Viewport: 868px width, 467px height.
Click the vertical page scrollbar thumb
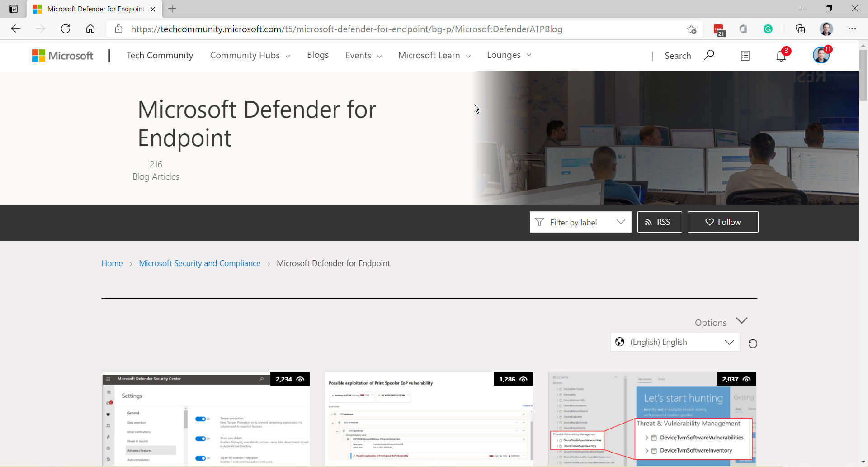tap(863, 75)
